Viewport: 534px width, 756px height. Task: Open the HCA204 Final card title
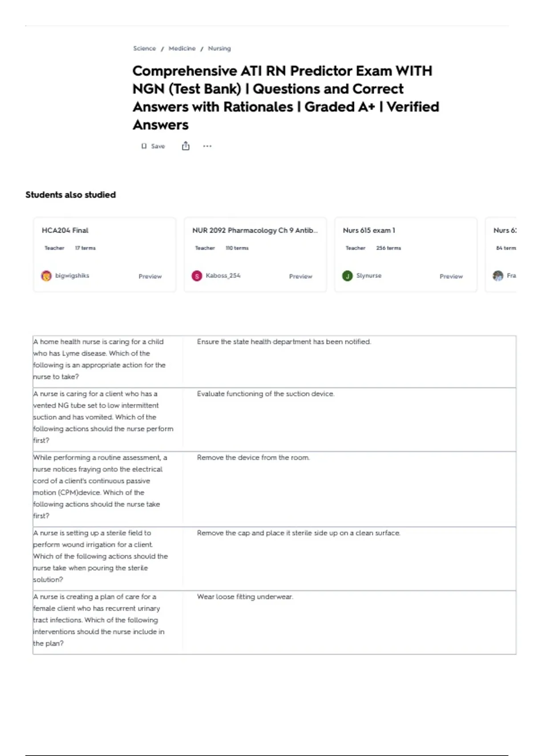pos(65,230)
